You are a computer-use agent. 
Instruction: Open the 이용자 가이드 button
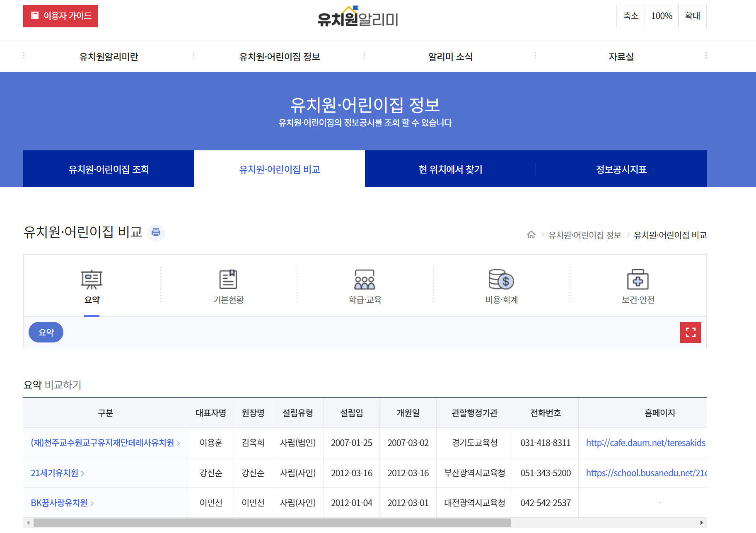click(60, 16)
